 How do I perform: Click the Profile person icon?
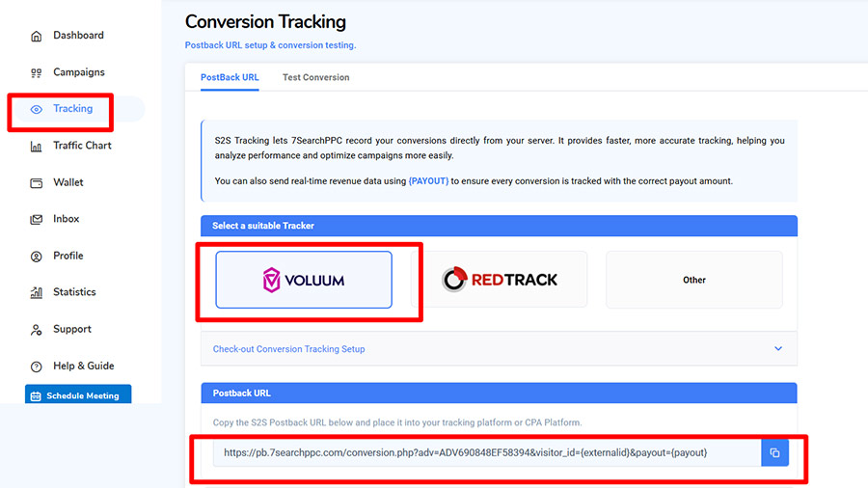coord(37,257)
